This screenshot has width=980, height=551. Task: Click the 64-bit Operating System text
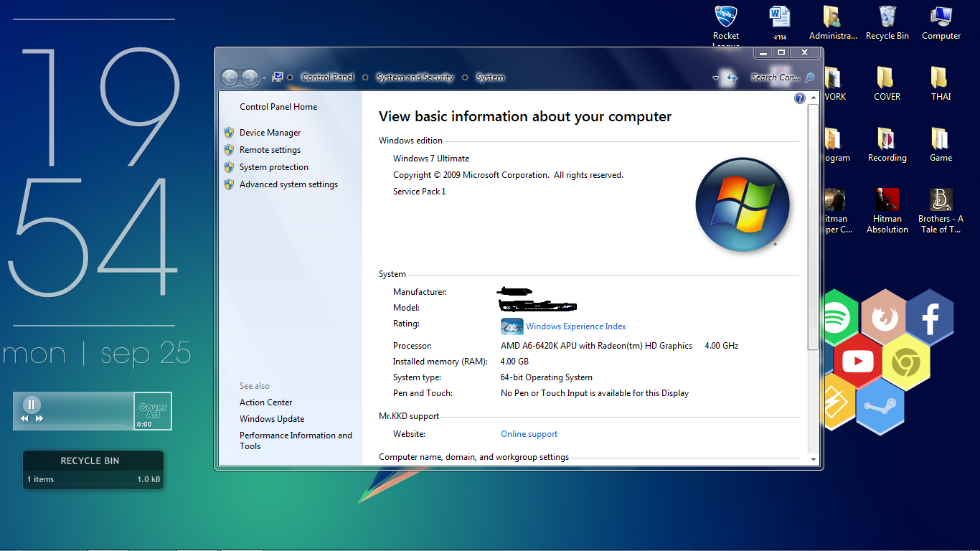pos(547,377)
